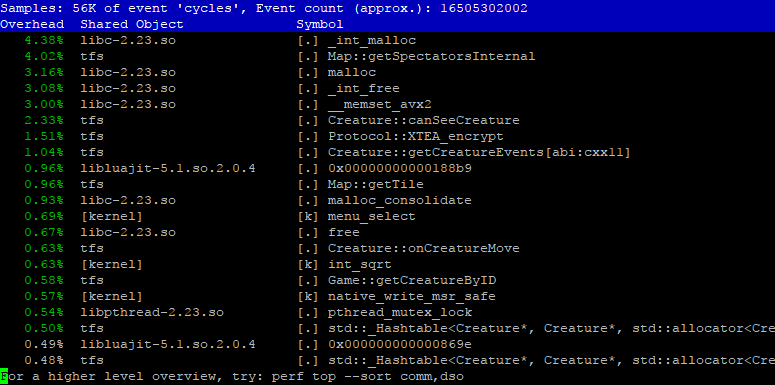This screenshot has width=775, height=385.
Task: Click the malloc symbol at 3.16%
Action: pyautogui.click(x=351, y=73)
